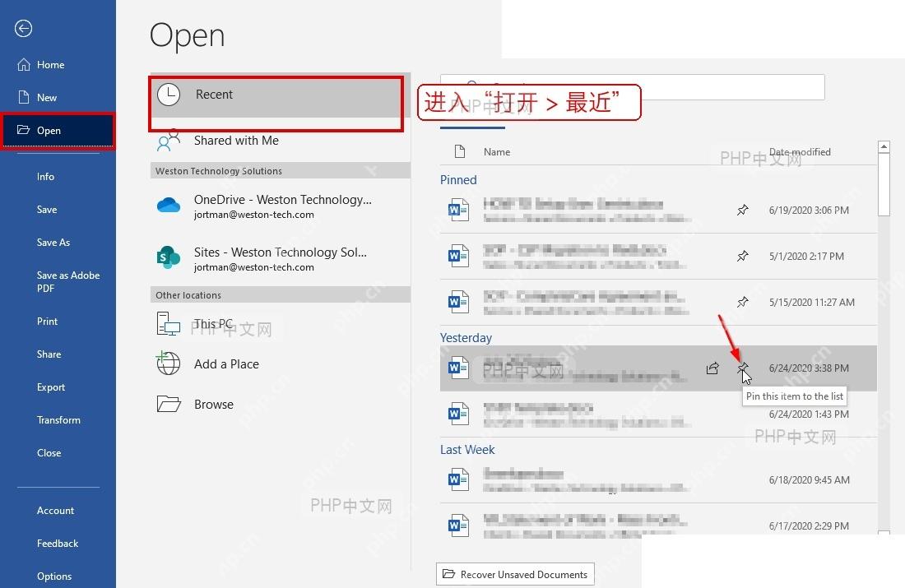Open the Feedback page
The image size is (905, 588).
58,544
